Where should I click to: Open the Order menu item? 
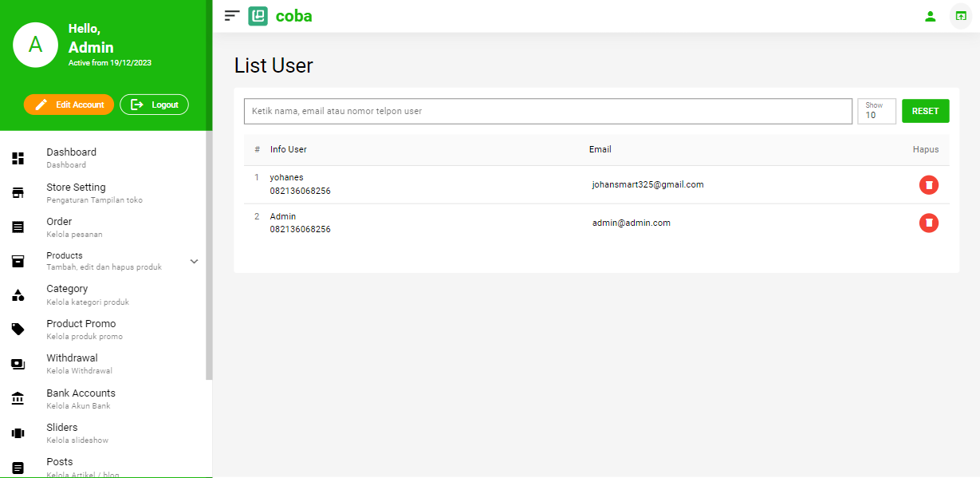59,222
